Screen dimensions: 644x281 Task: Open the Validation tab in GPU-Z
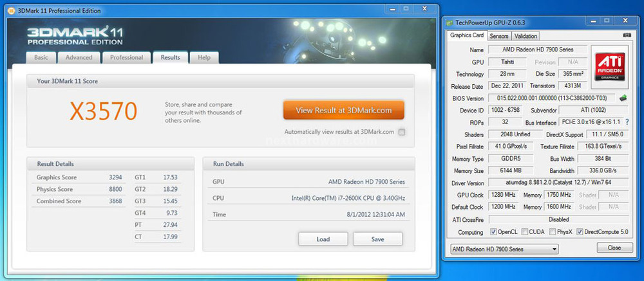coord(526,36)
